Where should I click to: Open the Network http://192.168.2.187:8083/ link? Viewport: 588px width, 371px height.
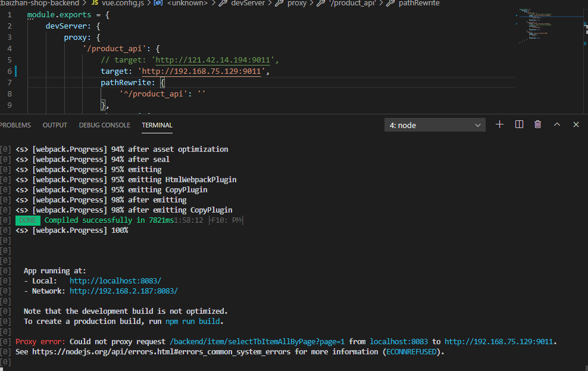(x=123, y=291)
